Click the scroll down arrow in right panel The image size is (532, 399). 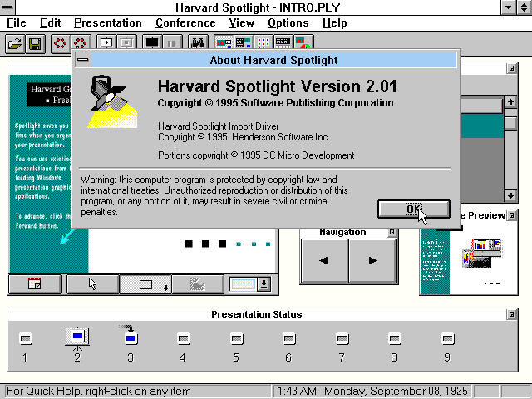pyautogui.click(x=510, y=195)
